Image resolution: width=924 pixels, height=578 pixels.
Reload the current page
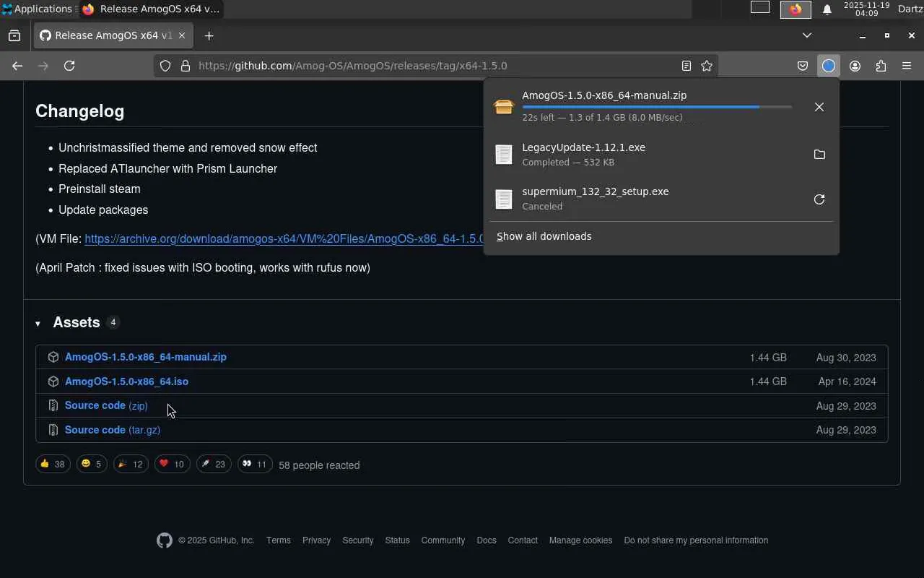[69, 66]
